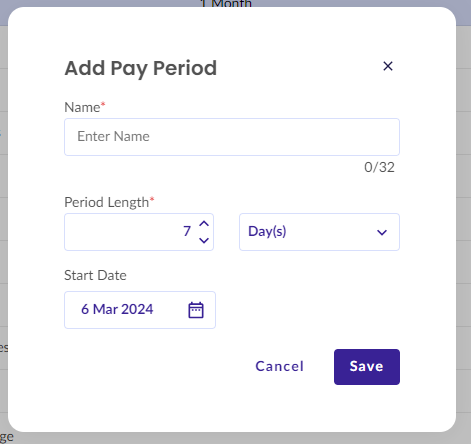Save the new pay period
Image resolution: width=471 pixels, height=444 pixels.
click(367, 367)
